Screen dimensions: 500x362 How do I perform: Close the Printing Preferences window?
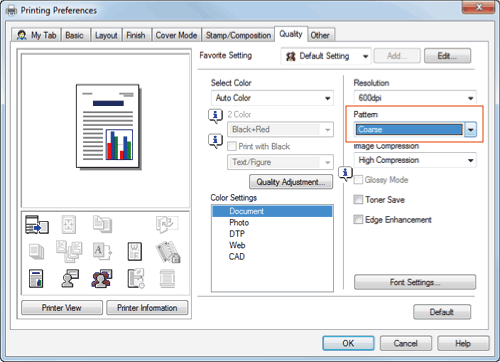click(479, 7)
